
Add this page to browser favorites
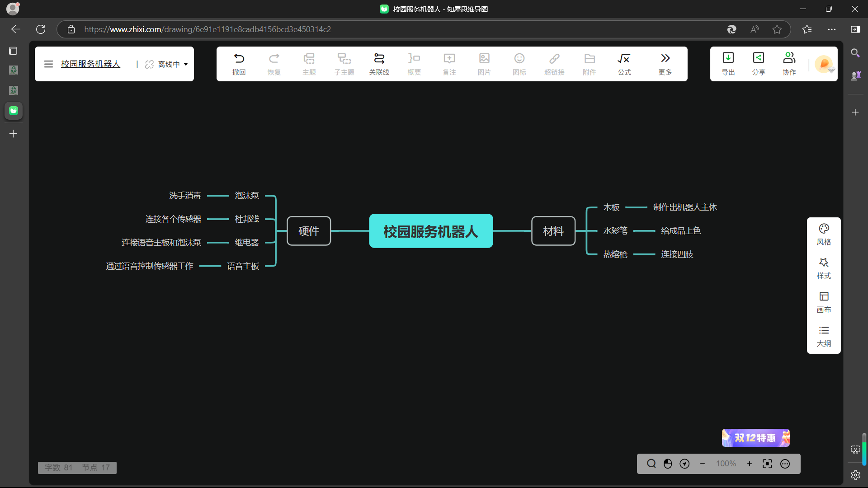[x=777, y=29]
